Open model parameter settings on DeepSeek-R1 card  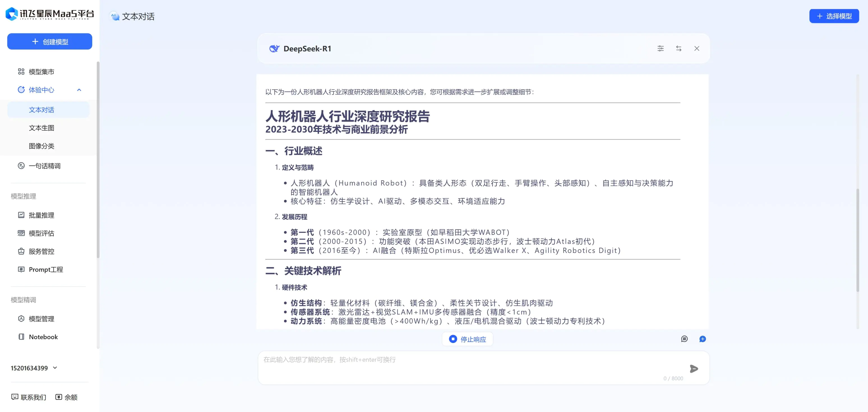(661, 48)
